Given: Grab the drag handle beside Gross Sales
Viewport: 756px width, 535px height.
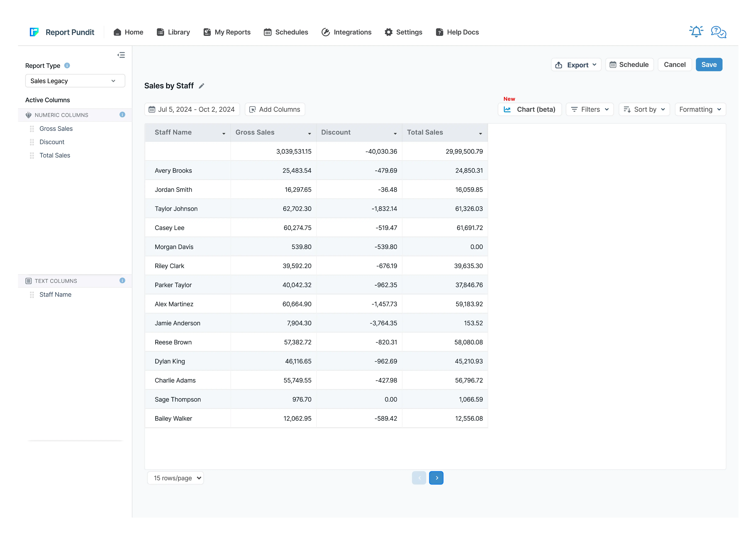Looking at the screenshot, I should tap(32, 129).
